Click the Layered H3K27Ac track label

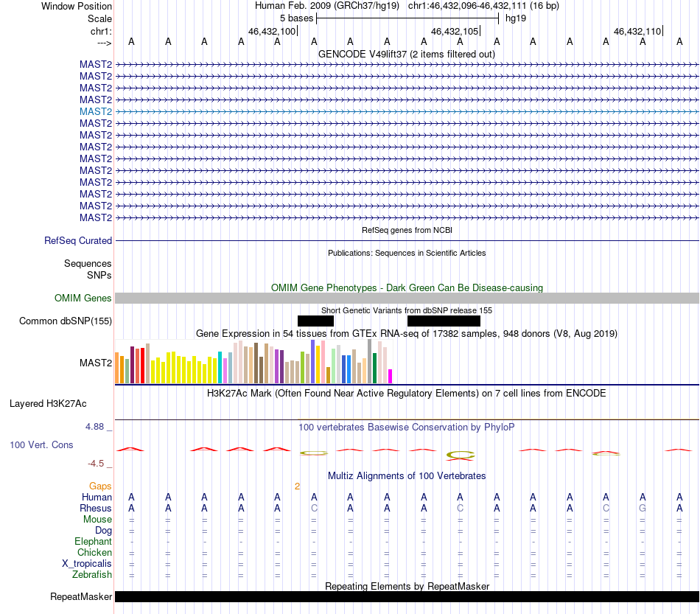[x=48, y=404]
